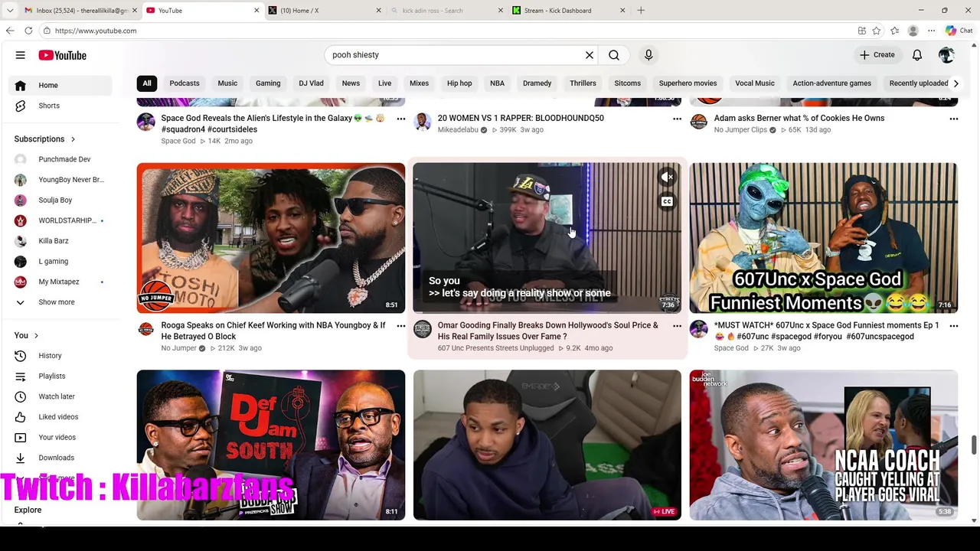Open My Mixtapez subscription

61,282
